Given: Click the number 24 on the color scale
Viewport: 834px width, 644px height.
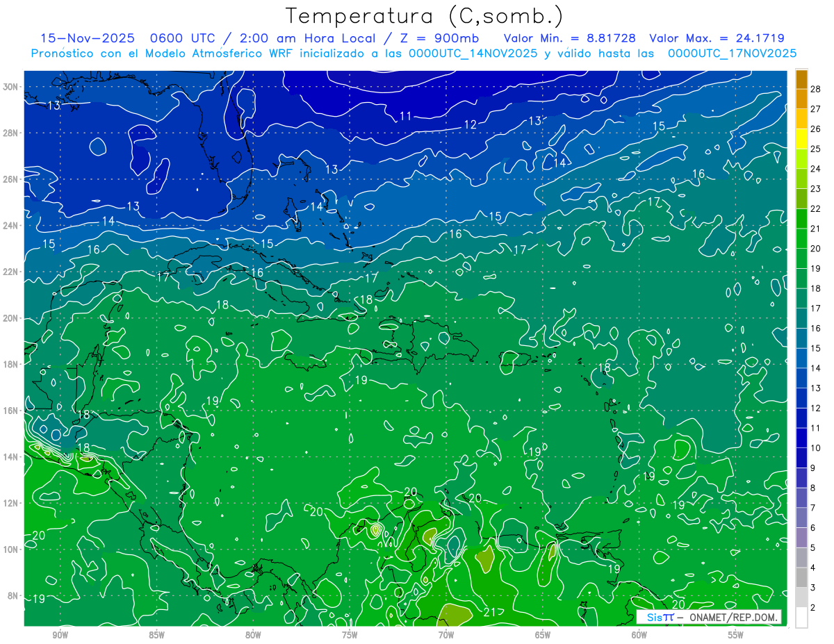Looking at the screenshot, I should (816, 169).
